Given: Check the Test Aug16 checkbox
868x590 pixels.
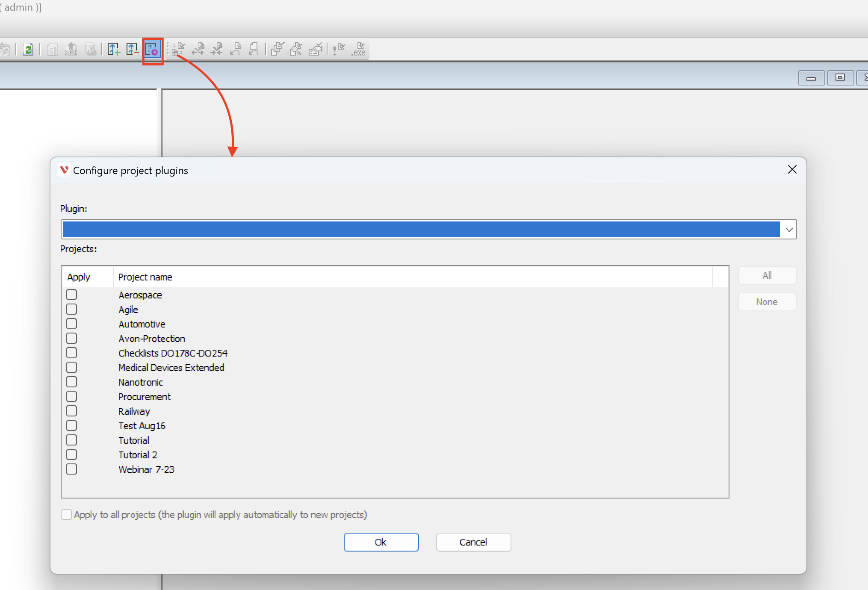Looking at the screenshot, I should (x=71, y=425).
